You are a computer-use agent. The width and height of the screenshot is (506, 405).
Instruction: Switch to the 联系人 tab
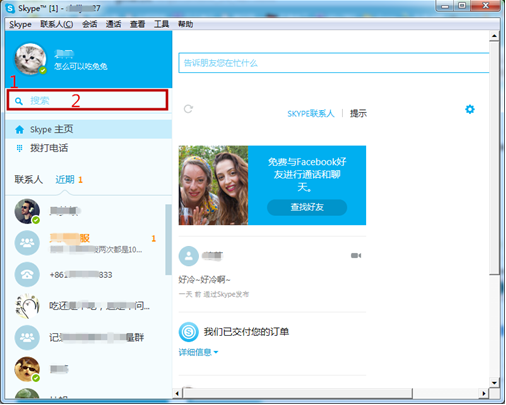(28, 180)
